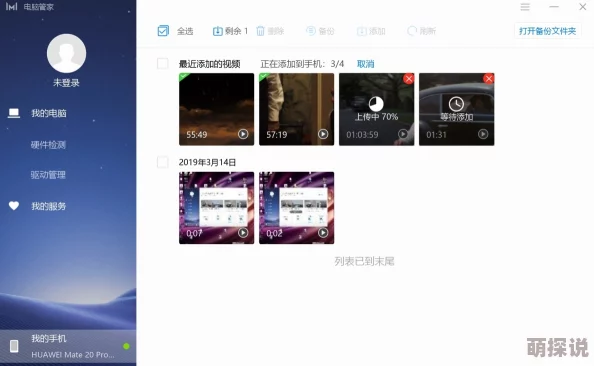Image resolution: width=594 pixels, height=366 pixels.
Task: Click the green connection status dot
Action: 127,346
